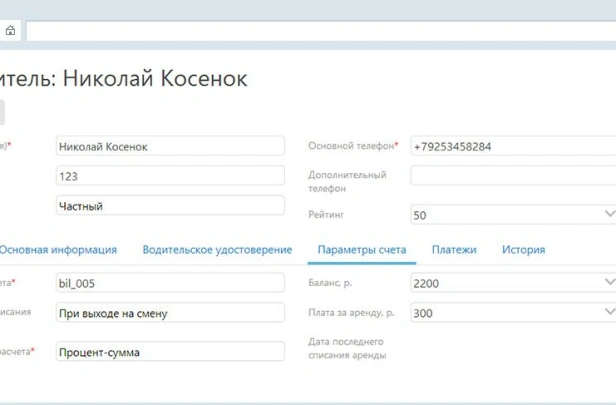Switch to the Основная информация tab
The height and width of the screenshot is (405, 616).
click(x=58, y=250)
